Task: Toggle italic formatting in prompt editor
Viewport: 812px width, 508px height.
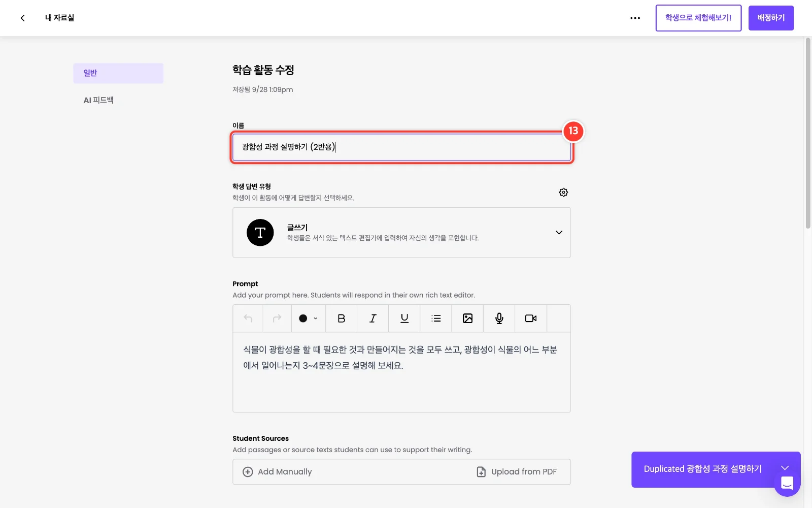Action: 373,319
